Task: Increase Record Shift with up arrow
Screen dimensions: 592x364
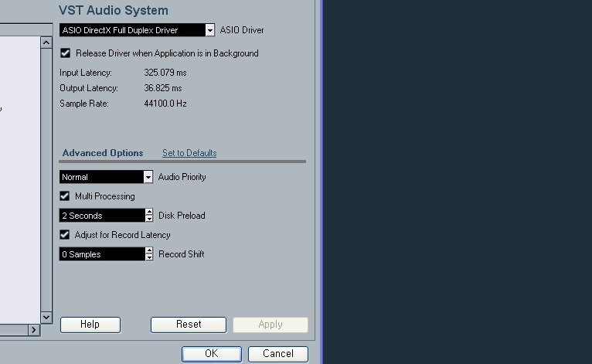Action: click(x=149, y=250)
